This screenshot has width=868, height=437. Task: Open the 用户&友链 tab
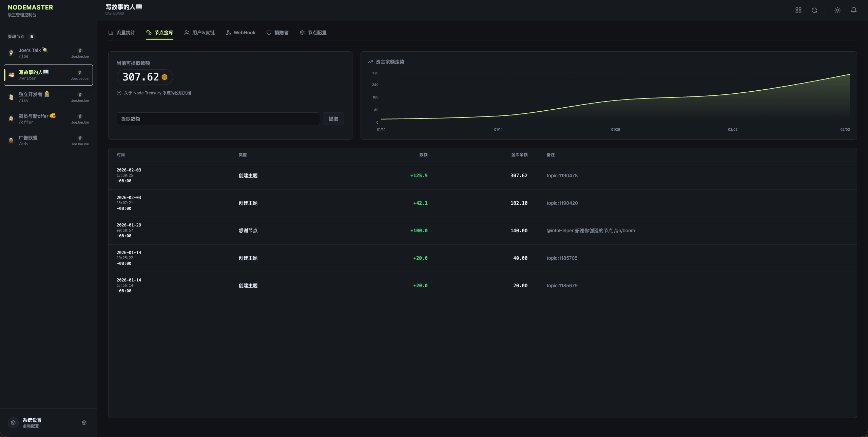(x=199, y=33)
